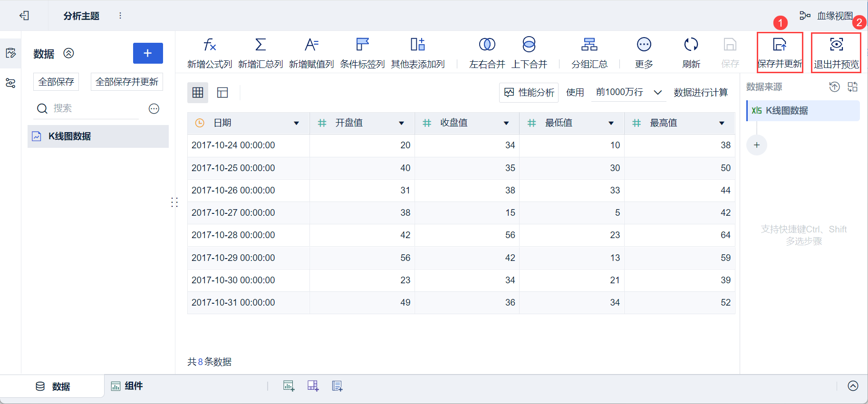
Task: Choose the 上下合并 union icon
Action: (529, 44)
